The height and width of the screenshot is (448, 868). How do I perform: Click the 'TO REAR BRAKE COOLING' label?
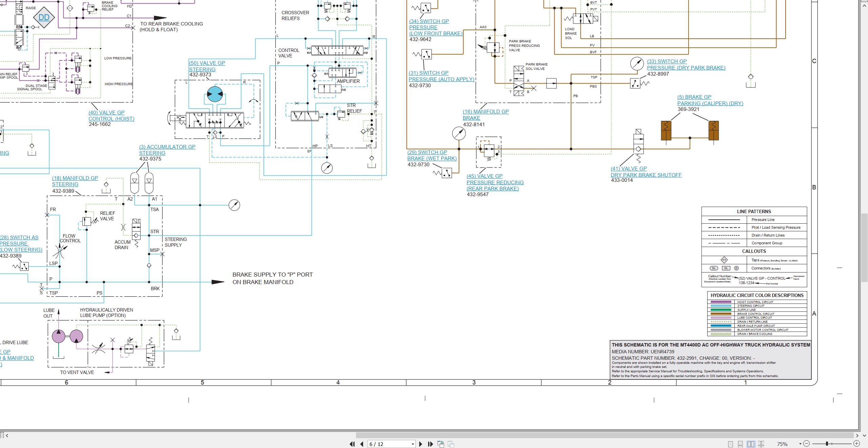tap(172, 24)
